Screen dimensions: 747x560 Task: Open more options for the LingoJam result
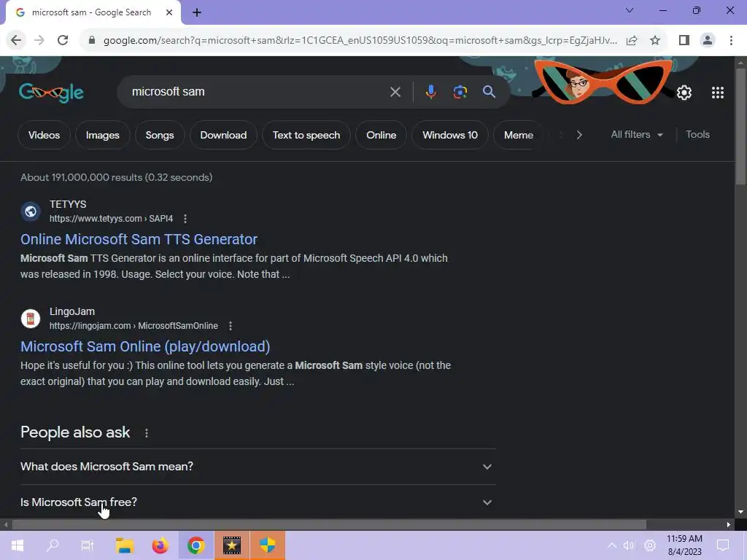coord(230,326)
